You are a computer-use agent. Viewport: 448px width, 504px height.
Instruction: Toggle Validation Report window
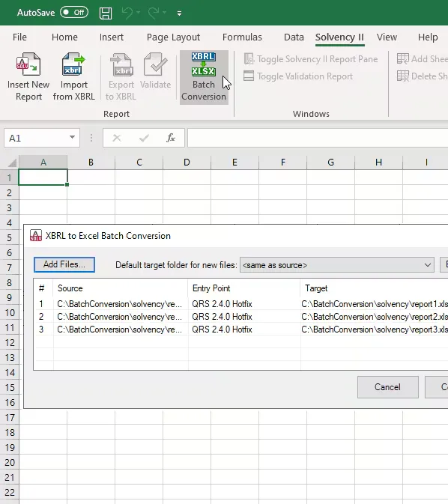298,76
